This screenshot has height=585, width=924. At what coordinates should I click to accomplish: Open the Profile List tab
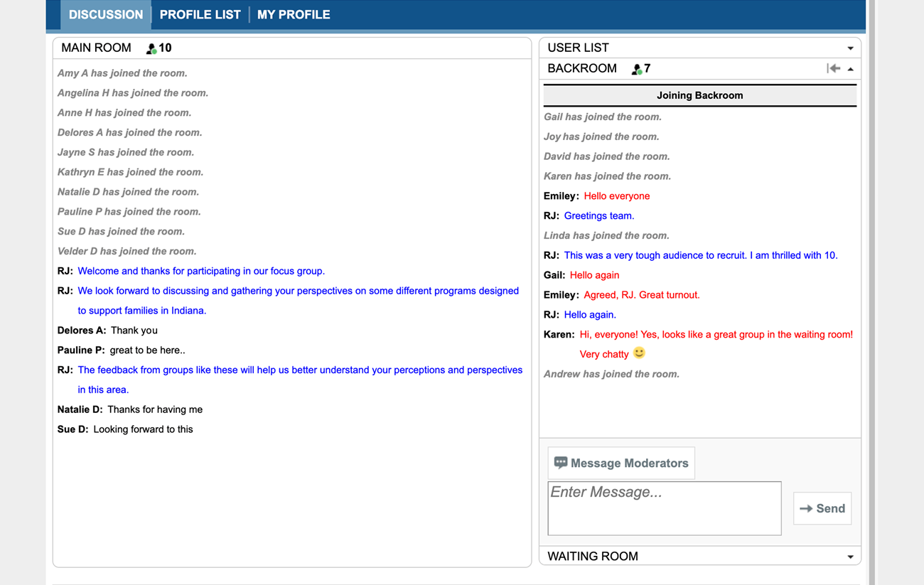pos(200,15)
